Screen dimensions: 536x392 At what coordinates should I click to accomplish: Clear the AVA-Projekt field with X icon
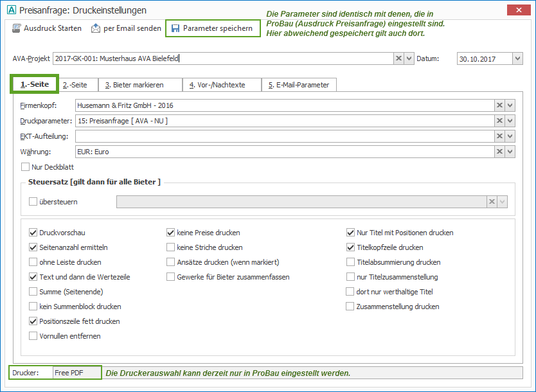point(399,58)
